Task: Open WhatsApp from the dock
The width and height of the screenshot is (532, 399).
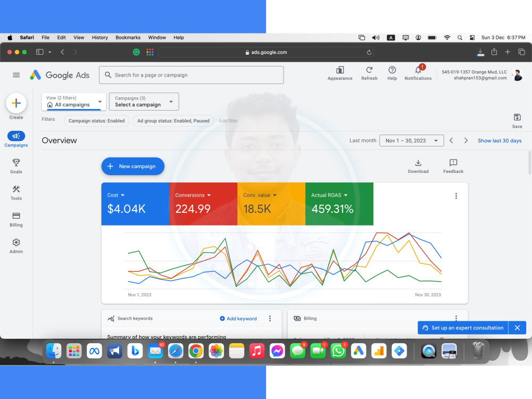Action: coord(338,351)
